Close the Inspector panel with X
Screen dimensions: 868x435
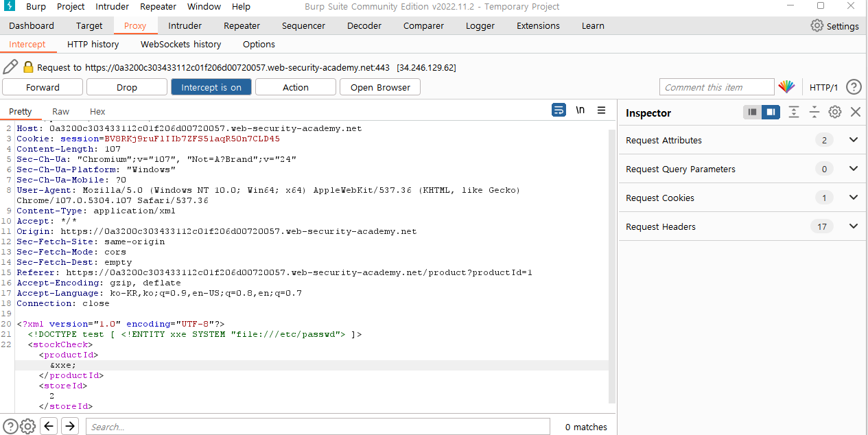pyautogui.click(x=856, y=112)
